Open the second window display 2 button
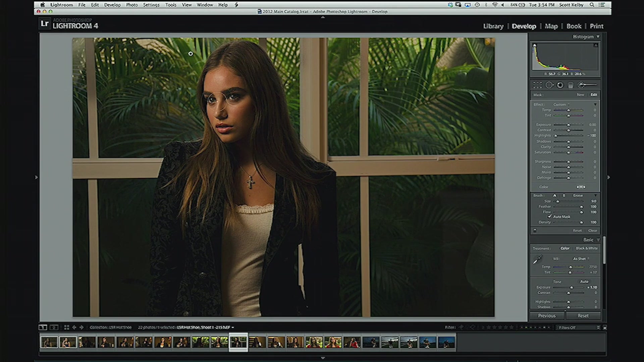Image resolution: width=644 pixels, height=362 pixels. [54, 327]
